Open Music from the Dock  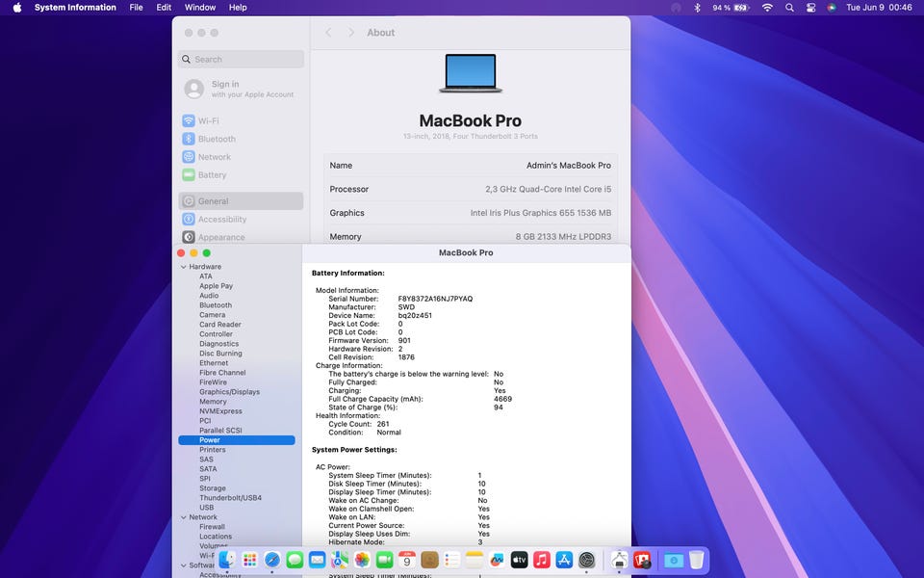pos(542,560)
